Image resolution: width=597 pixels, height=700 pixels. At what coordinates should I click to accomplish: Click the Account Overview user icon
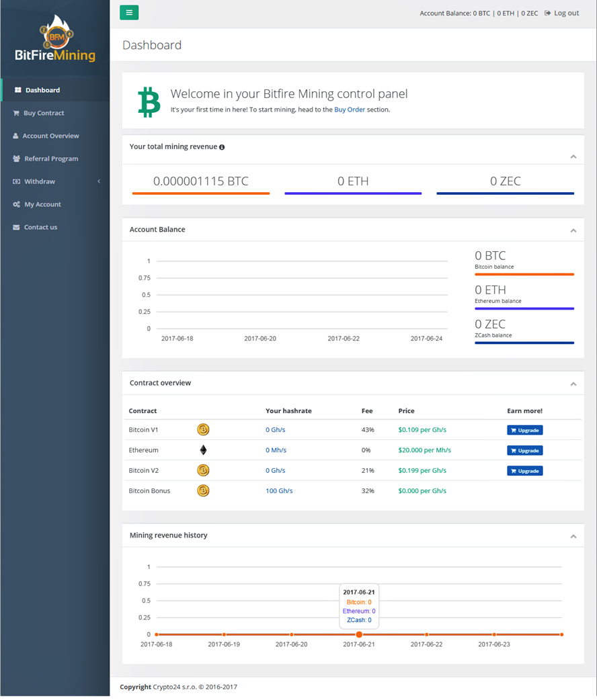tap(15, 136)
